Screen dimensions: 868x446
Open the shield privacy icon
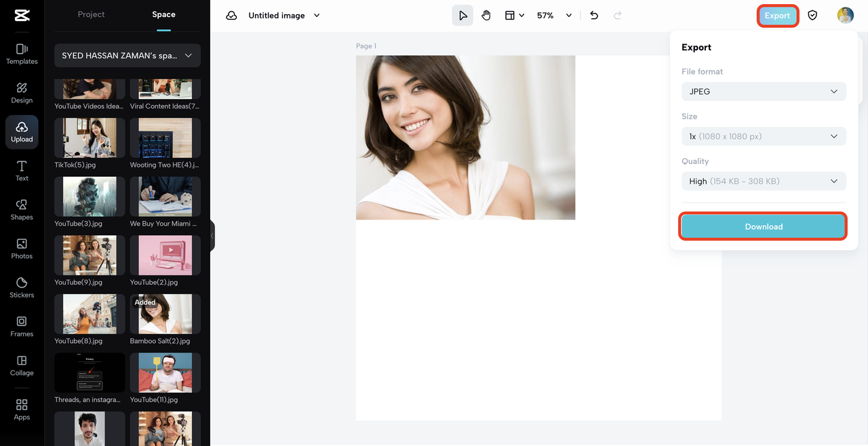point(812,16)
